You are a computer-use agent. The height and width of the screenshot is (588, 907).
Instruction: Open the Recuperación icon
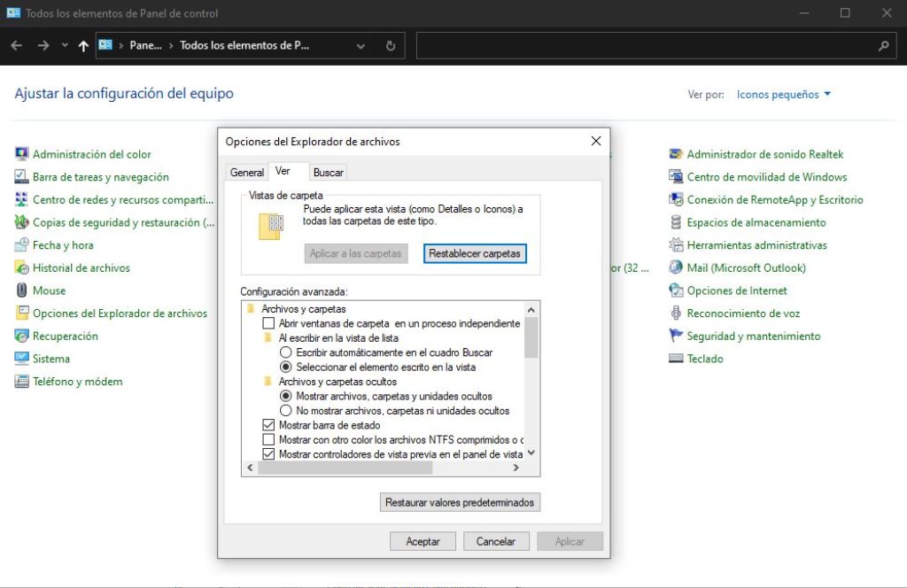point(21,336)
